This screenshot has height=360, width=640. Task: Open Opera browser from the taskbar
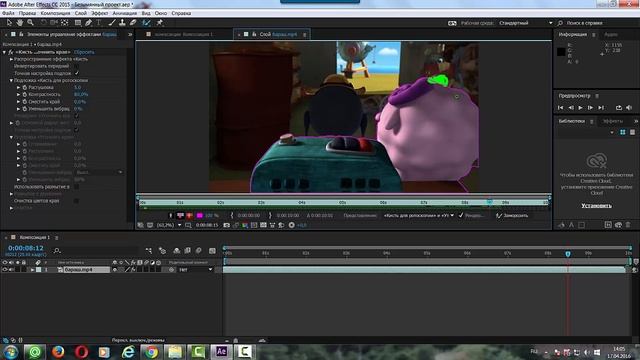pyautogui.click(x=81, y=351)
